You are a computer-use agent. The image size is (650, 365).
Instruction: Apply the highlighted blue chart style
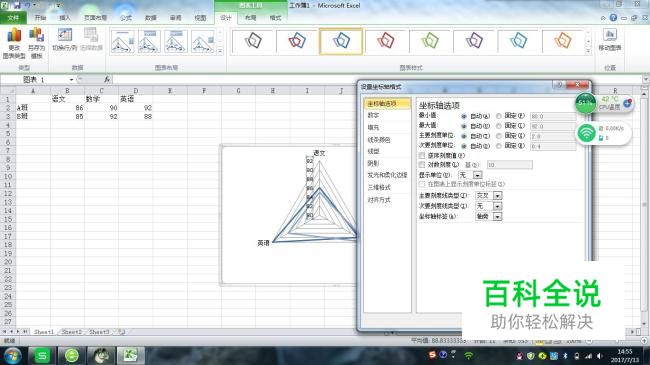pos(341,41)
